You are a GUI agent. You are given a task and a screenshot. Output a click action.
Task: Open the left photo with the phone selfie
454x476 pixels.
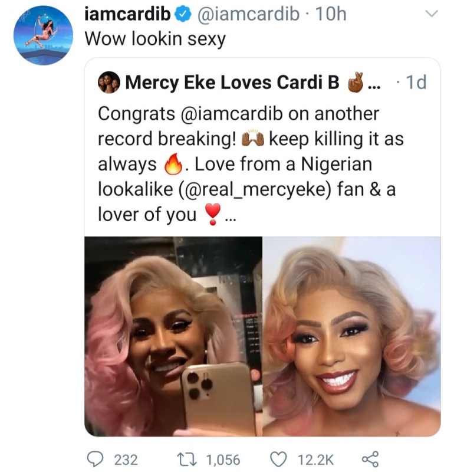[x=173, y=336]
